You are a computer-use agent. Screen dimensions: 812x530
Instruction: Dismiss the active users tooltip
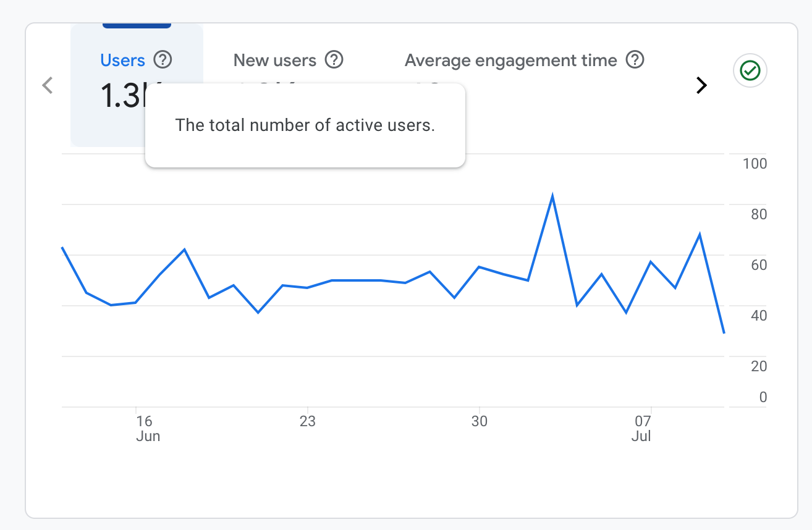coord(305,125)
